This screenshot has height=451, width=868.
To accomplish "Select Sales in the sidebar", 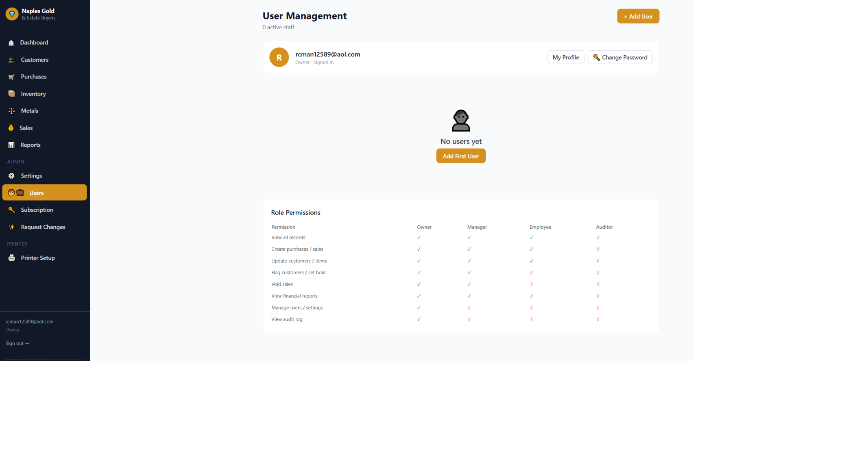I will tap(45, 128).
